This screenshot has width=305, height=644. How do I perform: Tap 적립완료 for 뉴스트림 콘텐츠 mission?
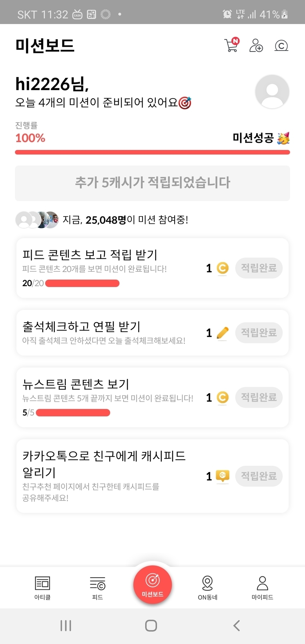tap(259, 397)
